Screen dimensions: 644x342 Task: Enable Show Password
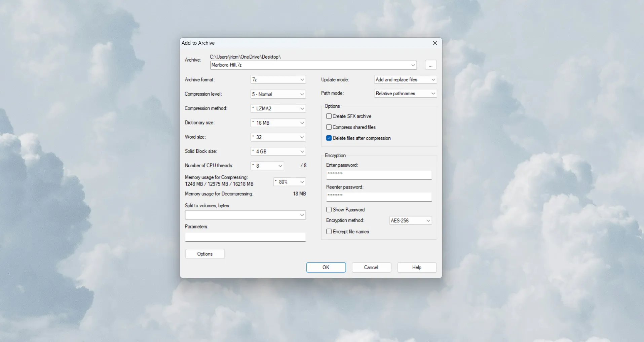329,209
